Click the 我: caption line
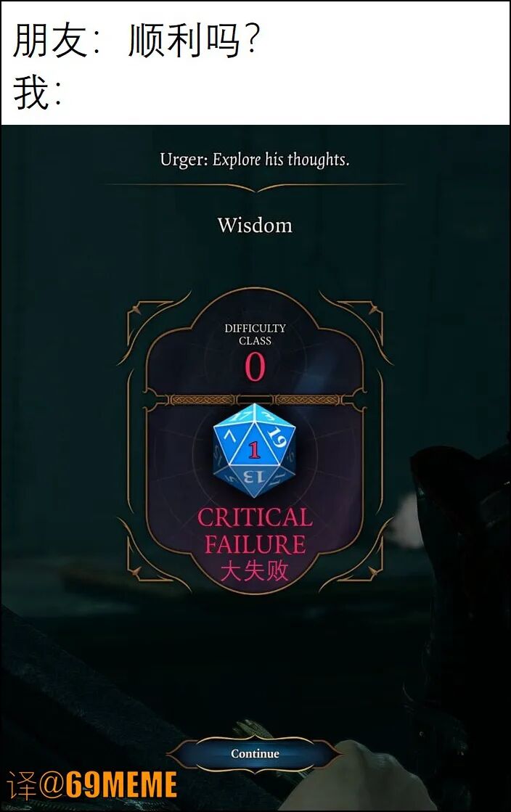The image size is (511, 812). pos(37,93)
